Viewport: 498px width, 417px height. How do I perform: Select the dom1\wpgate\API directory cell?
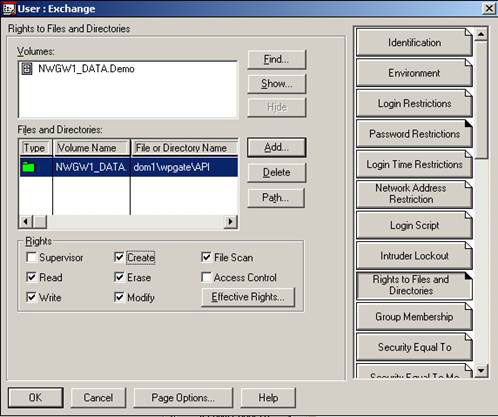tap(184, 167)
